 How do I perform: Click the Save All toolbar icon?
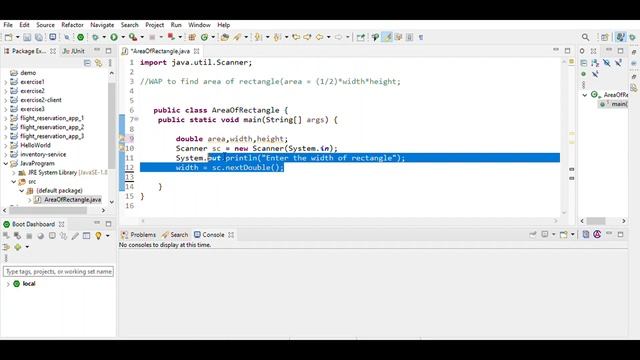38,37
